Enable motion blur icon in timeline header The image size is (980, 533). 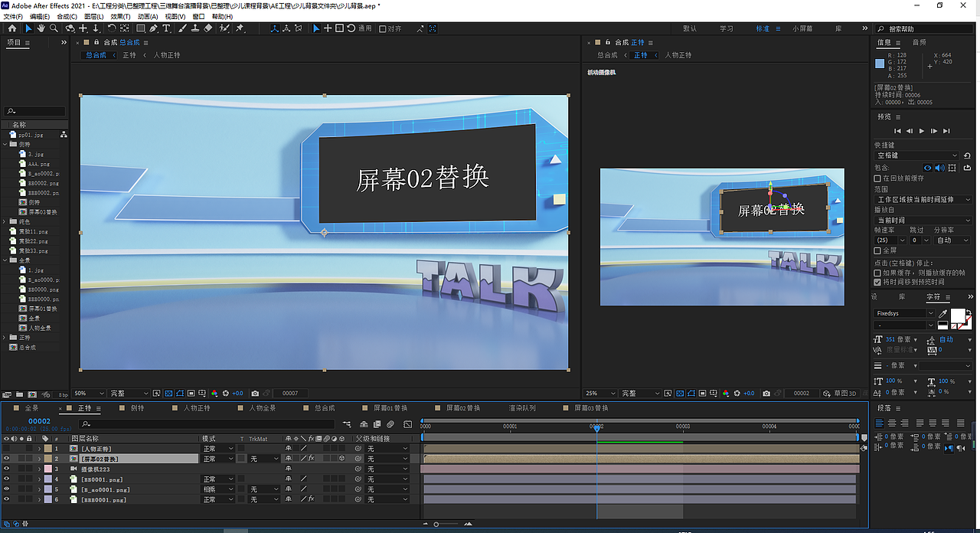(x=390, y=423)
